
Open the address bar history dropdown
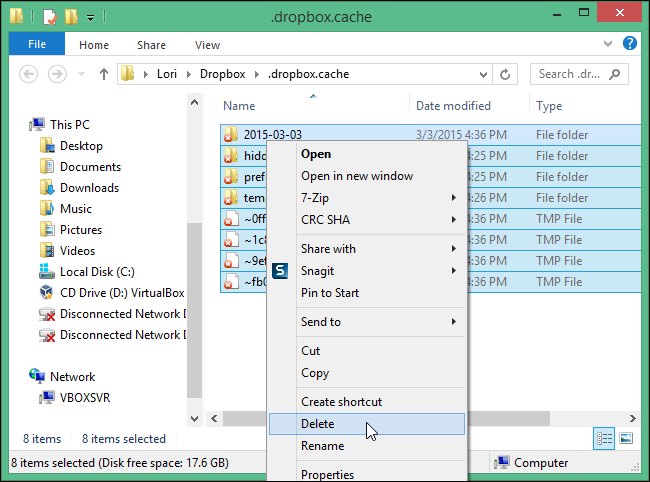point(485,74)
